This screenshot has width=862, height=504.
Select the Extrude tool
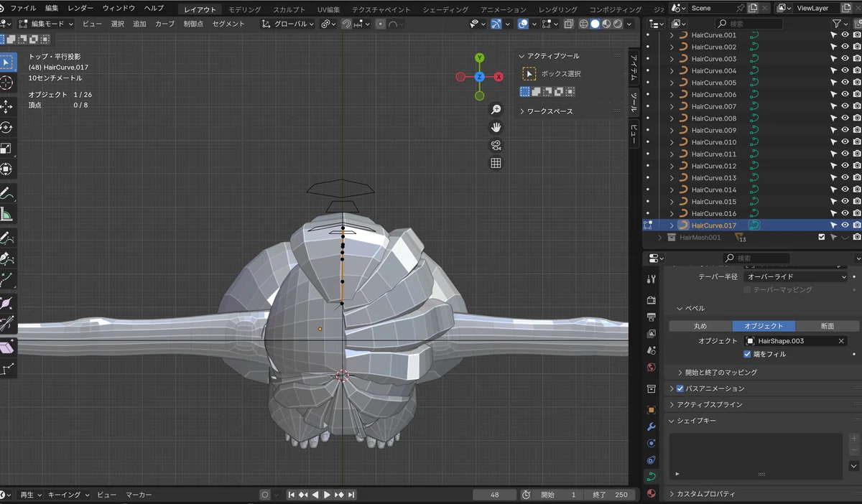pyautogui.click(x=6, y=279)
